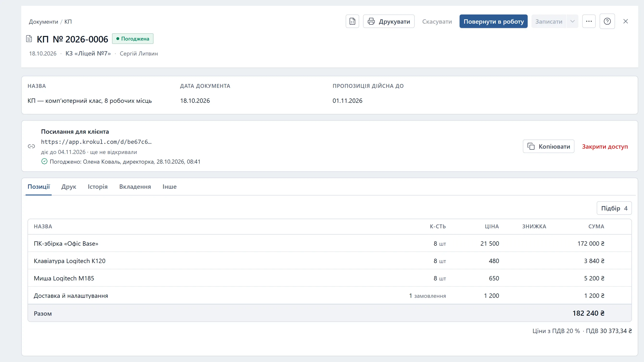Click the Друкувати print button
This screenshot has width=644, height=362.
click(389, 21)
